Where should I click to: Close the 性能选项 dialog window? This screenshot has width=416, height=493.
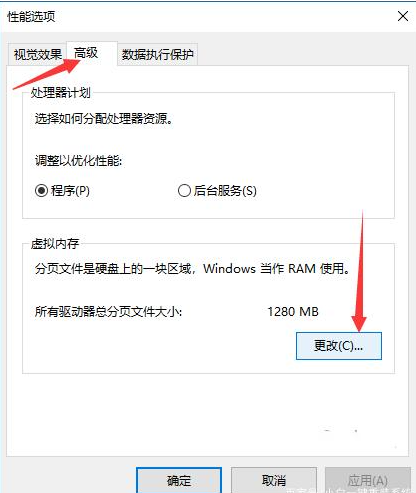tap(403, 16)
